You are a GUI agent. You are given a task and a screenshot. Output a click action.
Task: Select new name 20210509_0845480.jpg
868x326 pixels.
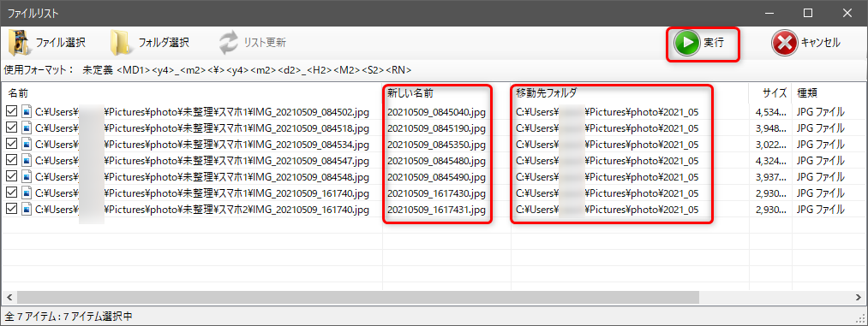436,161
